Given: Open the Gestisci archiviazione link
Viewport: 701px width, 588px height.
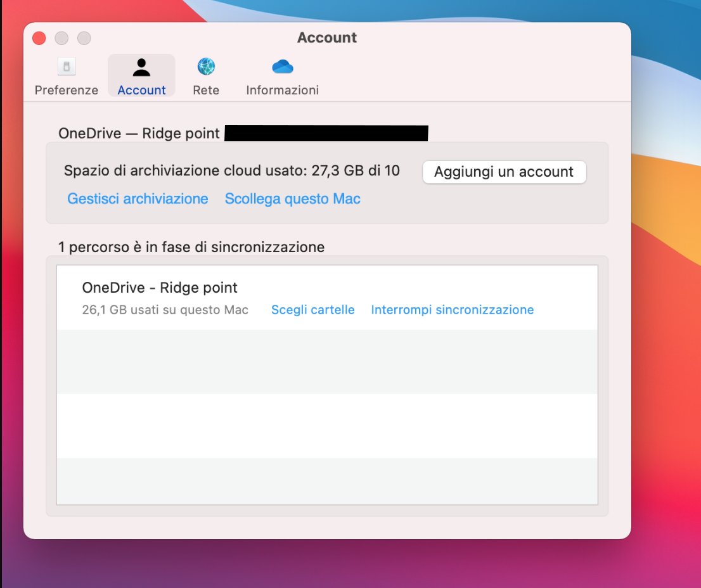Looking at the screenshot, I should pyautogui.click(x=138, y=199).
